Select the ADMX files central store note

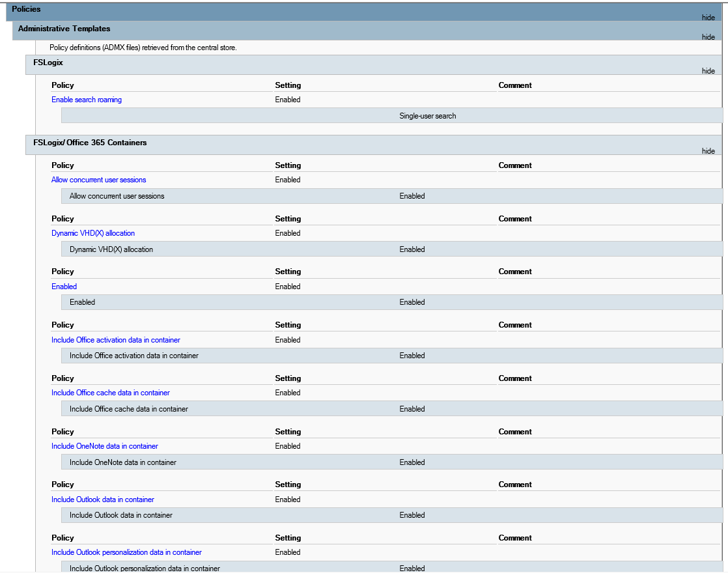[143, 48]
